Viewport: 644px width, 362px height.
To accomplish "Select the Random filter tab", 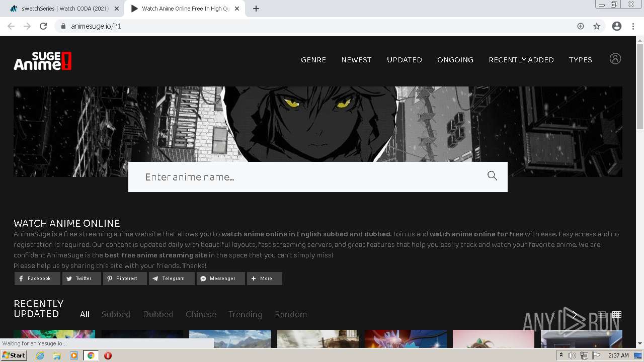I will tap(291, 314).
